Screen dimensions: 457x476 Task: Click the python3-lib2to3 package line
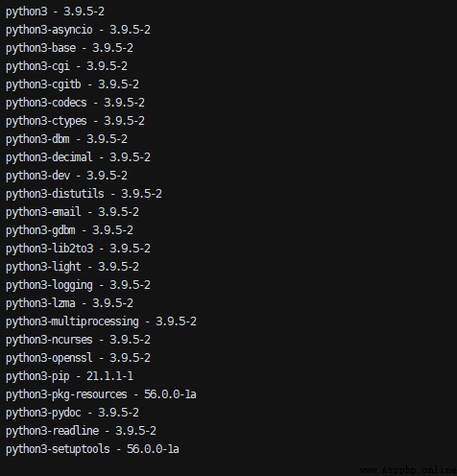[78, 250]
